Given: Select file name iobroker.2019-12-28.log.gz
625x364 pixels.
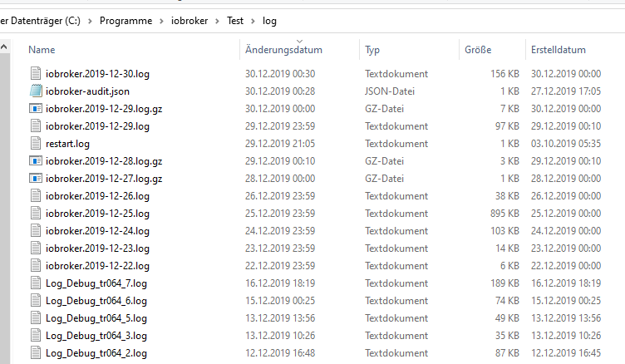Looking at the screenshot, I should pyautogui.click(x=104, y=161).
